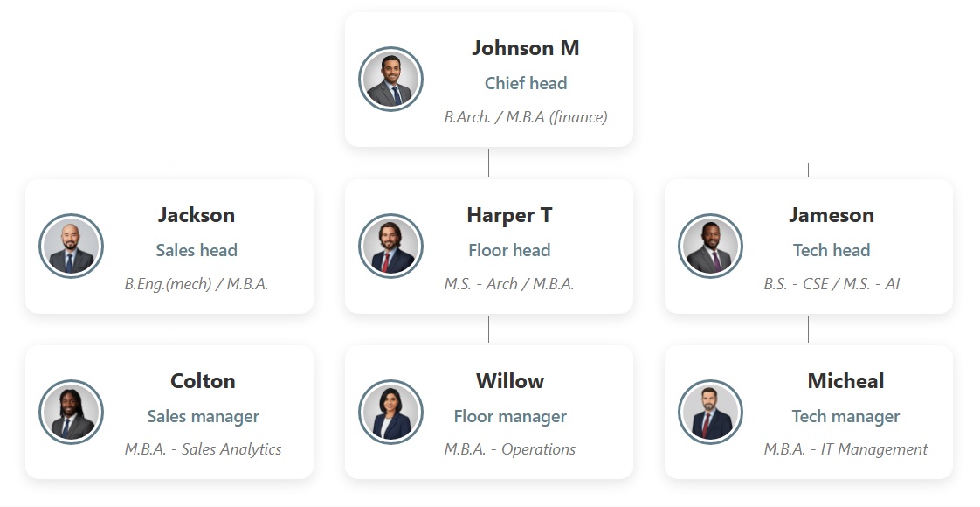Click the profile photo on Johnson M's card
Image resolution: width=980 pixels, height=507 pixels.
coord(391,80)
